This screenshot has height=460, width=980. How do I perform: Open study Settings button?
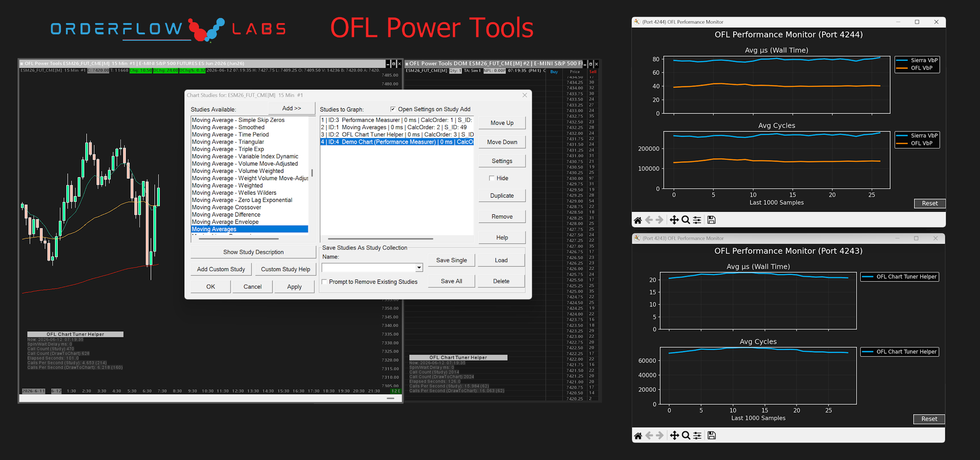502,161
